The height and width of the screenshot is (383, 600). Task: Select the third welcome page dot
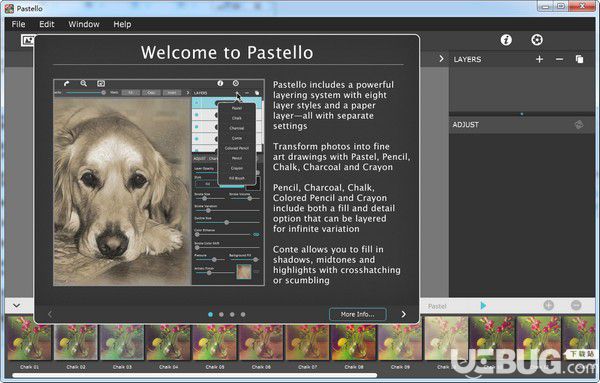coord(232,315)
